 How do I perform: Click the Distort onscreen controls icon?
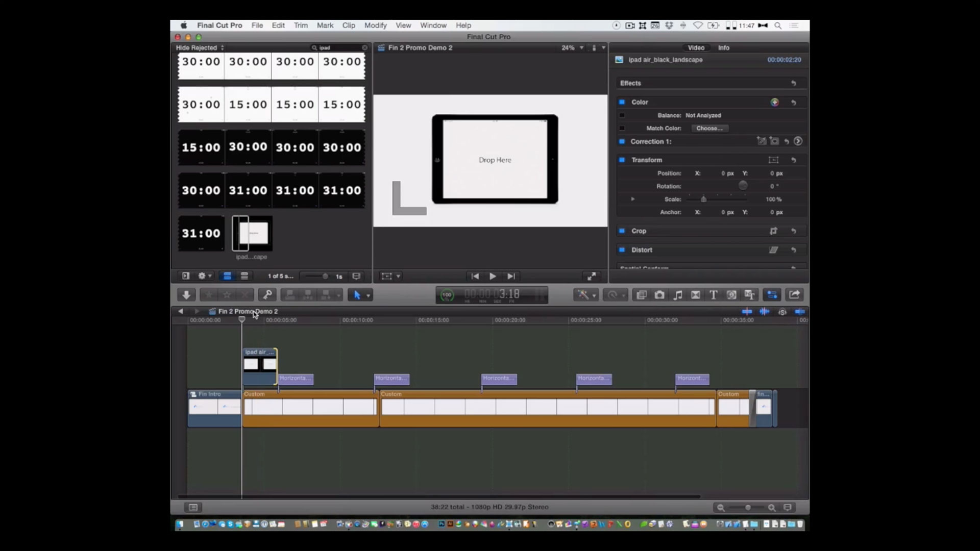[x=774, y=250]
